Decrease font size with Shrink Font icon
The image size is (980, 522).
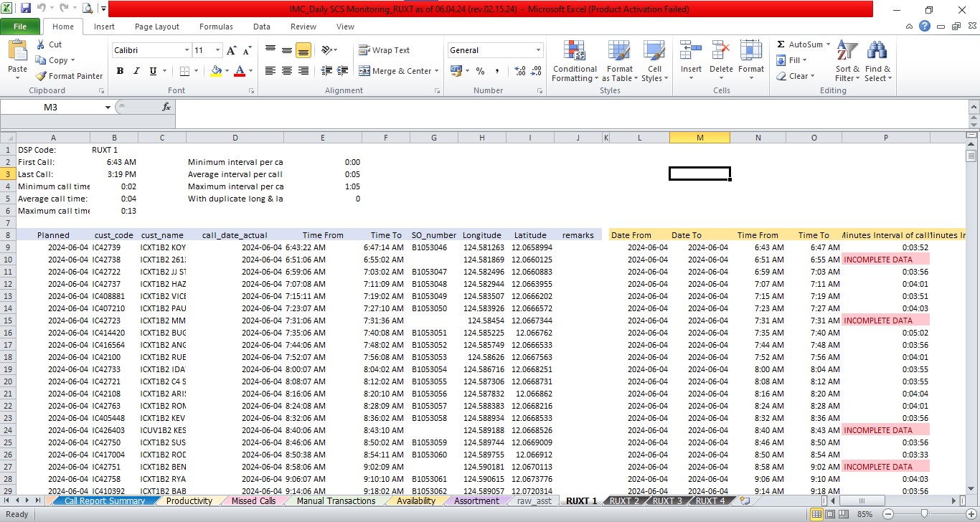(x=248, y=50)
